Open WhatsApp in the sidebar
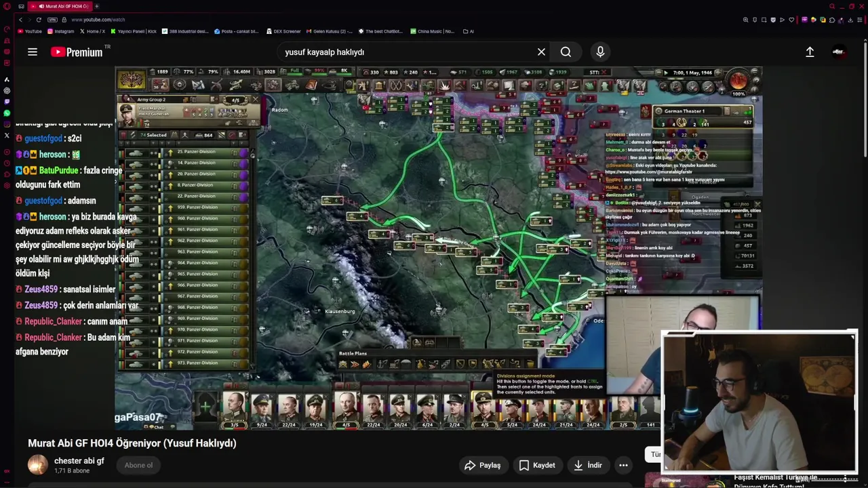 pyautogui.click(x=7, y=113)
